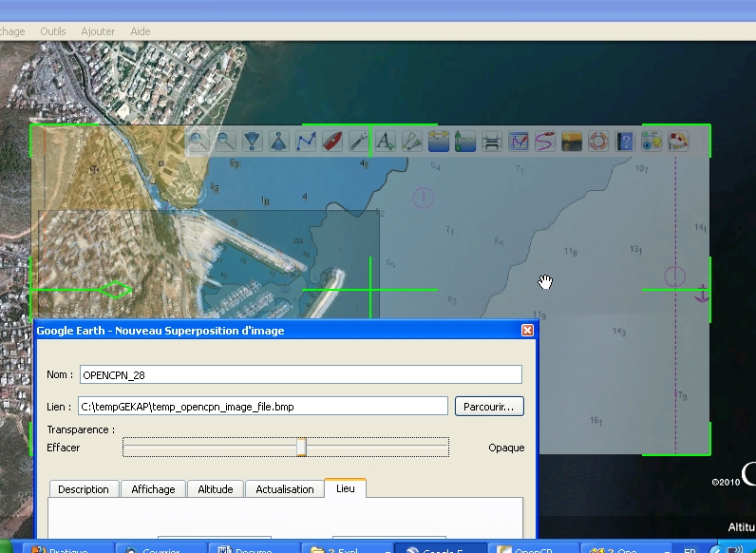Click the lifebuoy man overboard icon
The width and height of the screenshot is (756, 553).
(598, 142)
